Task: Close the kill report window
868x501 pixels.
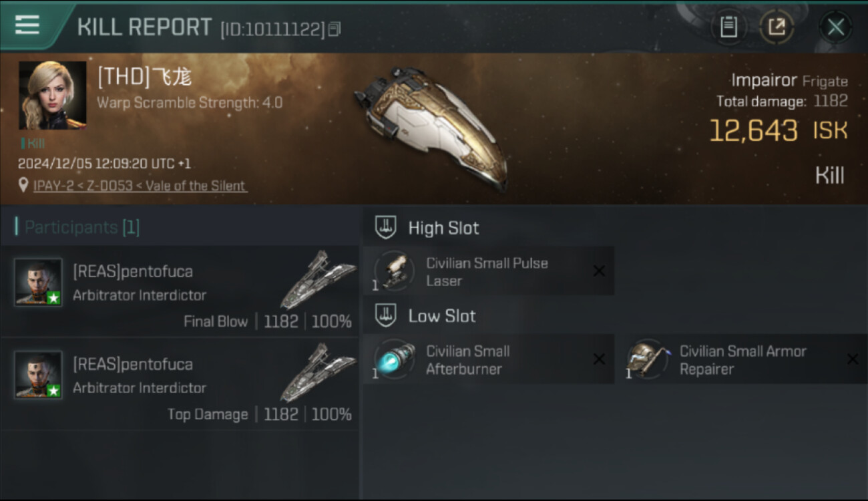Action: [x=835, y=27]
